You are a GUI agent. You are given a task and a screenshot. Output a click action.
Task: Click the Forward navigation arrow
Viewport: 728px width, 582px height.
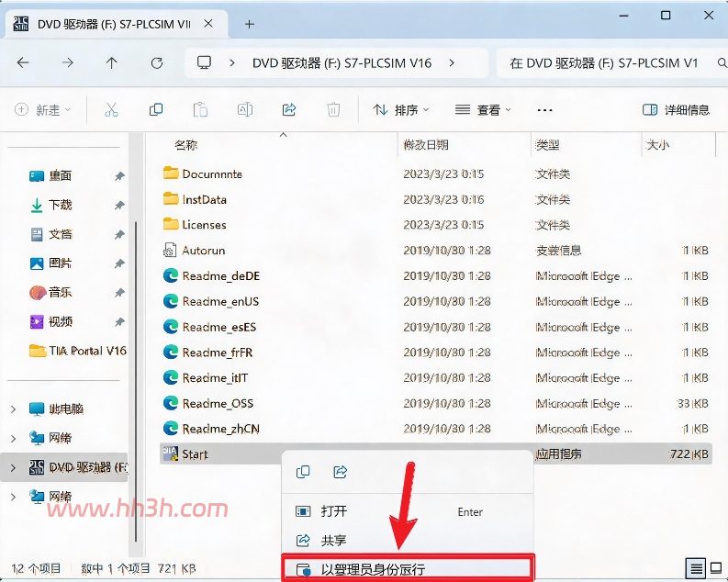tap(68, 62)
